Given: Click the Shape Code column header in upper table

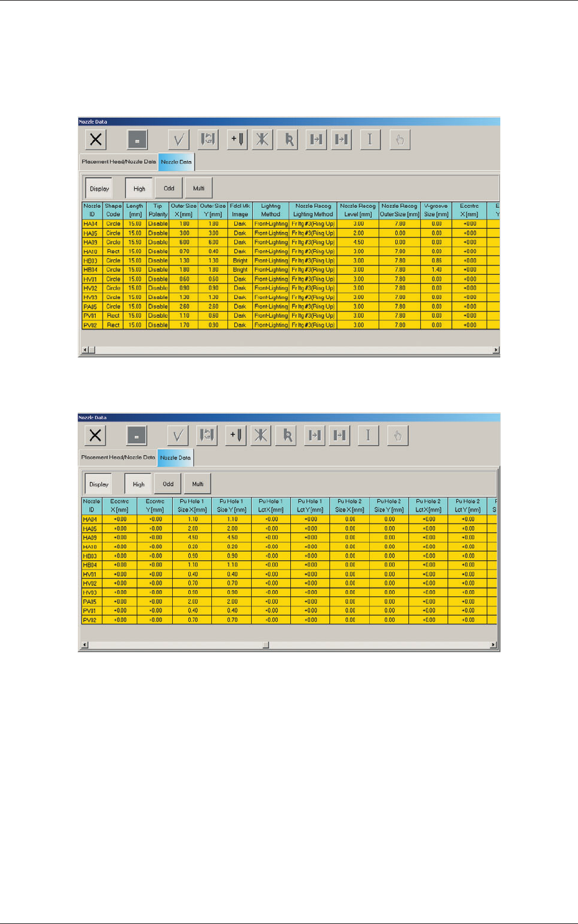Looking at the screenshot, I should point(113,210).
